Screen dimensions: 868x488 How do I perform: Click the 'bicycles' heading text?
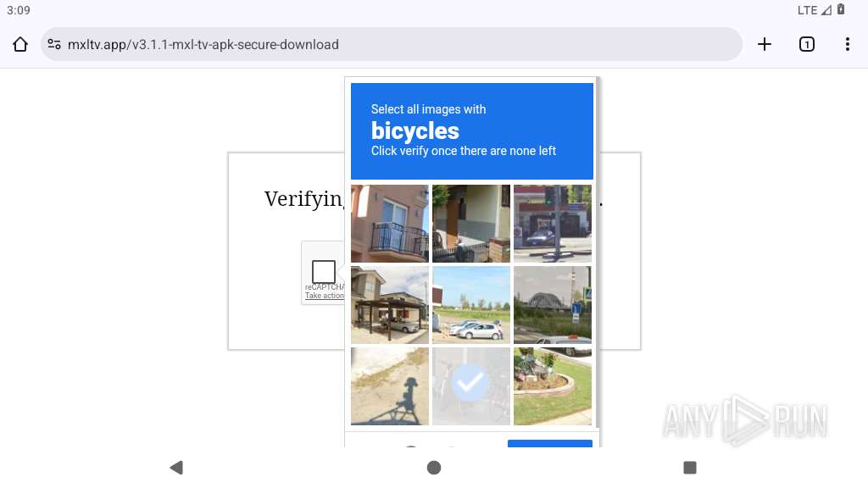tap(415, 131)
